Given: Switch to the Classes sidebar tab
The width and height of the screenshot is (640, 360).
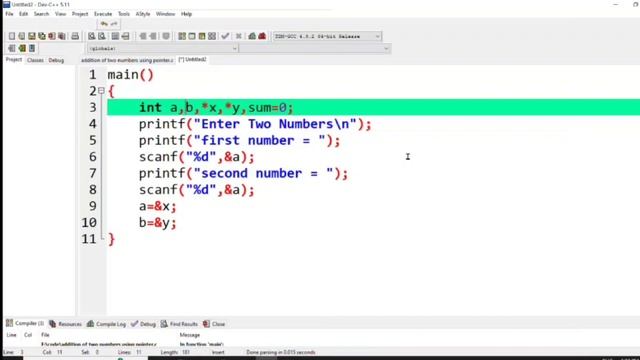Looking at the screenshot, I should 35,60.
